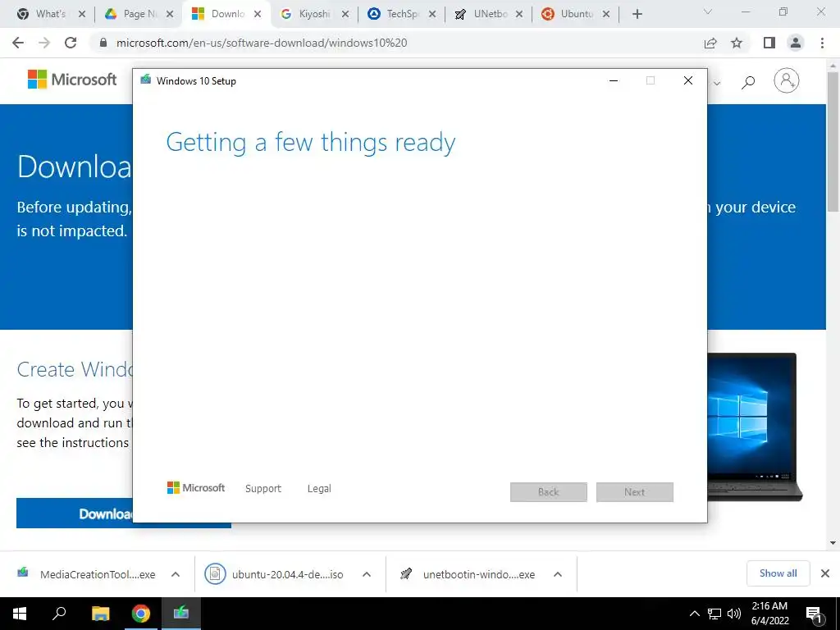Close the What's New tab
The height and width of the screenshot is (630, 840).
81,15
